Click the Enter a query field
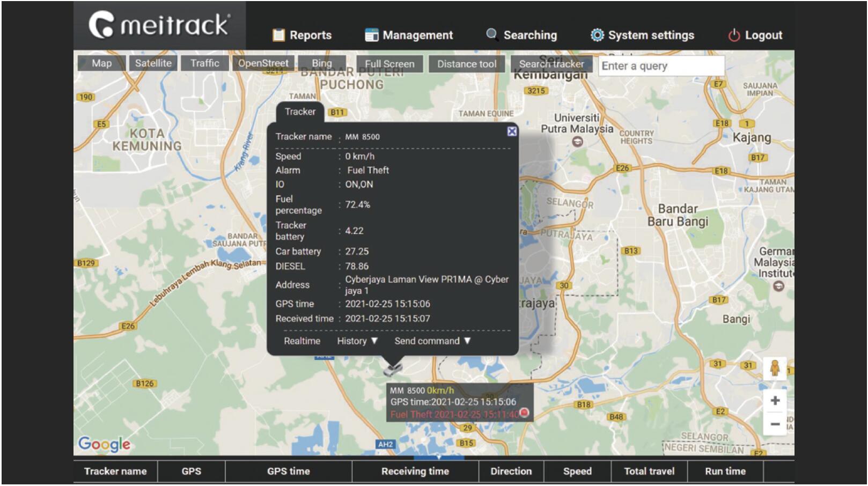Screen dimensions: 868x486 click(x=661, y=66)
